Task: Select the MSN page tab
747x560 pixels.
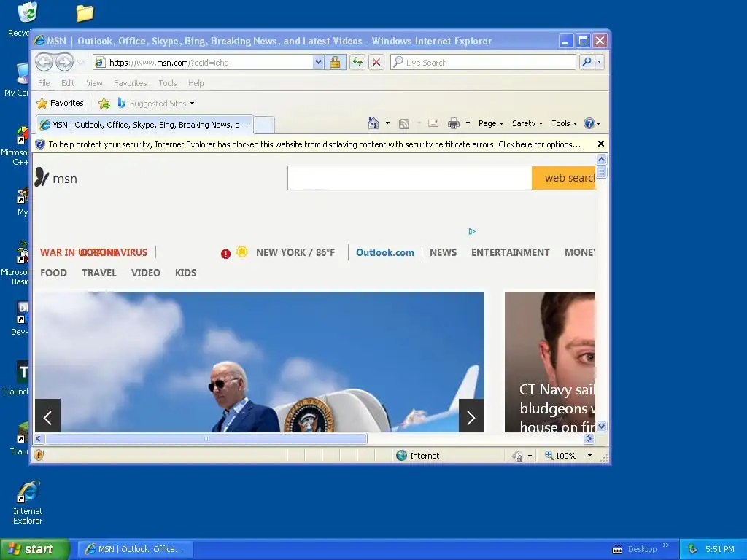Action: click(144, 125)
